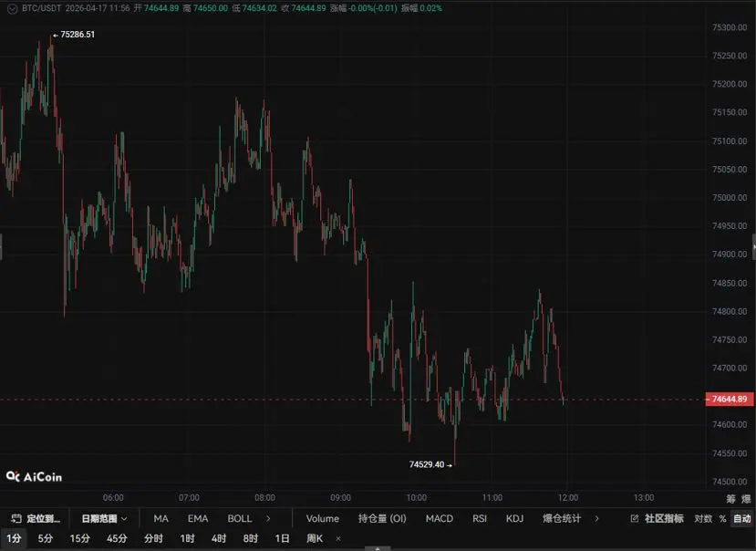The image size is (756, 551).
Task: Click the red 74644.89 current price tag
Action: click(730, 399)
